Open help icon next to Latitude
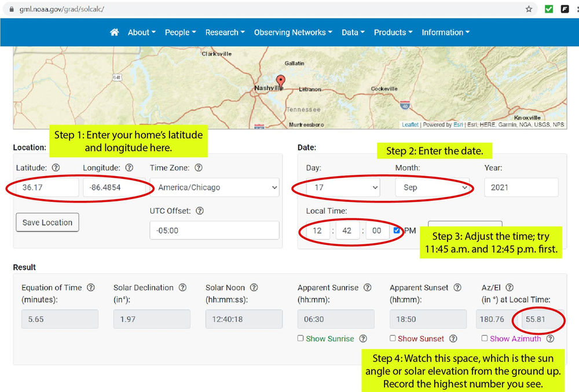 (x=56, y=167)
